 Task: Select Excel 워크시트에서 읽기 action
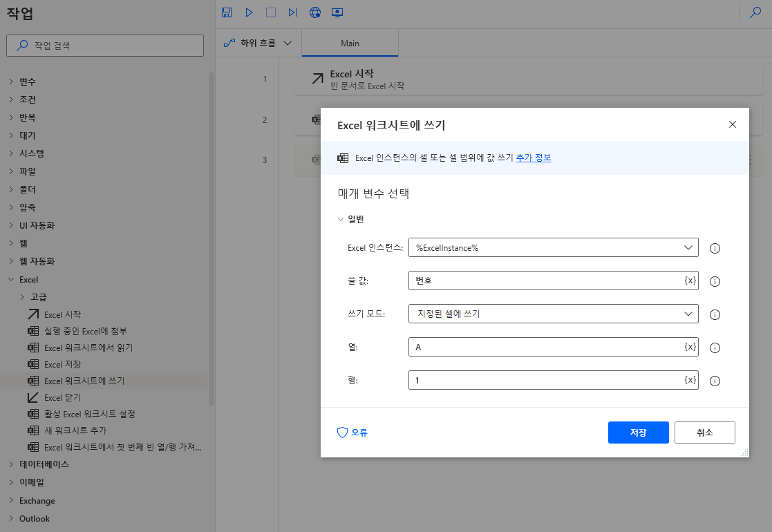(x=80, y=348)
